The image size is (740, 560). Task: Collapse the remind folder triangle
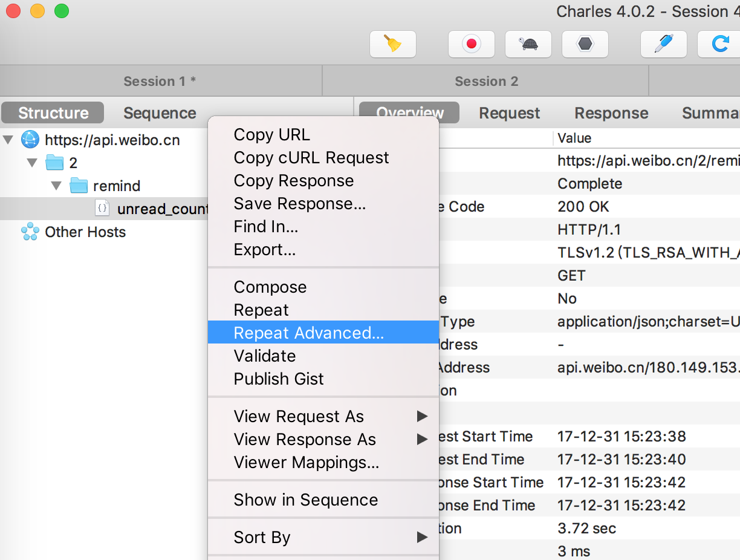[56, 186]
